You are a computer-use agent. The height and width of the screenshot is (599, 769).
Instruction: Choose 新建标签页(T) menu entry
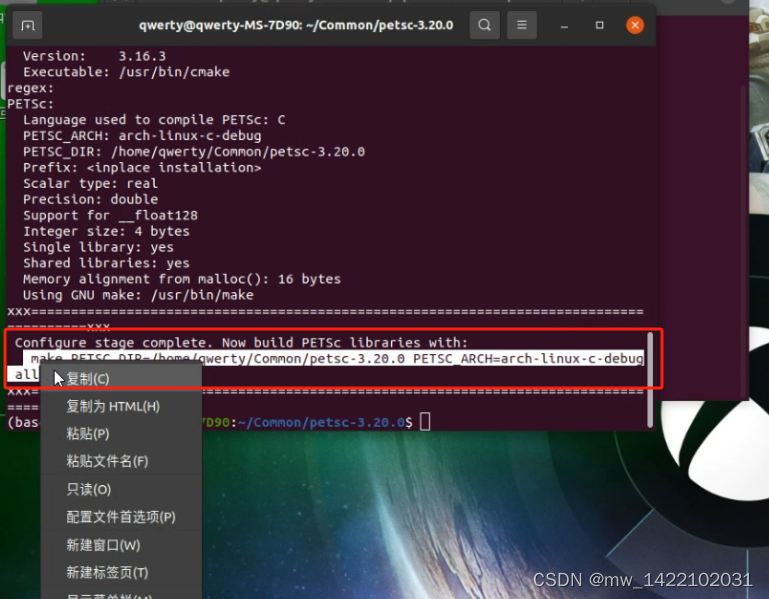(x=121, y=573)
